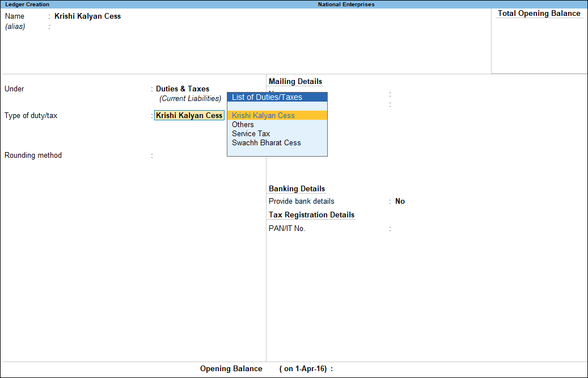Click the Tax Registration Details heading
This screenshot has width=588, height=378.
[312, 215]
